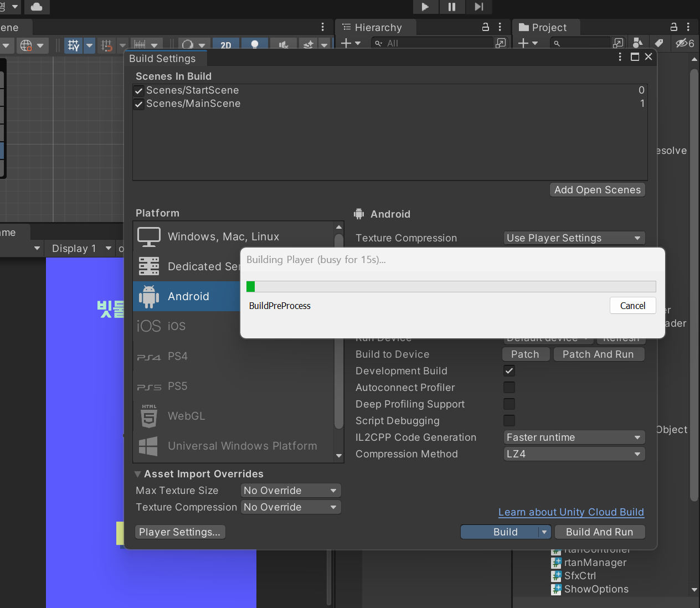700x608 pixels.
Task: Open Learn about Unity Cloud Build link
Action: [571, 512]
